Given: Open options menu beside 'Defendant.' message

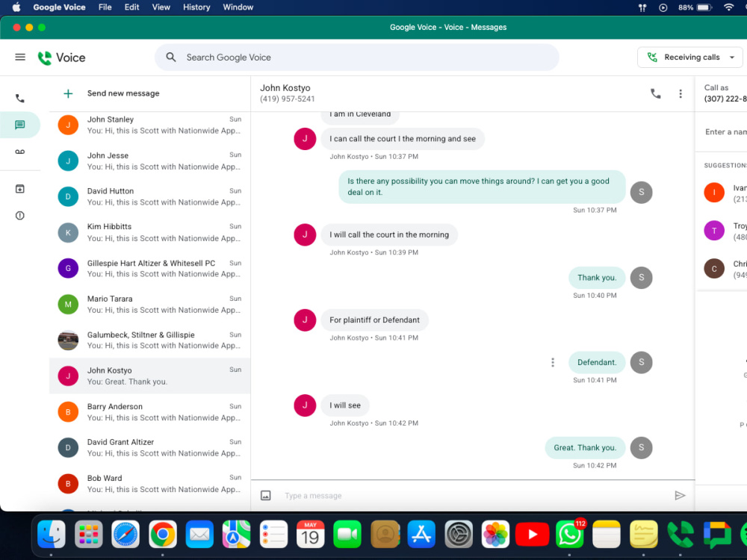Looking at the screenshot, I should coord(553,362).
